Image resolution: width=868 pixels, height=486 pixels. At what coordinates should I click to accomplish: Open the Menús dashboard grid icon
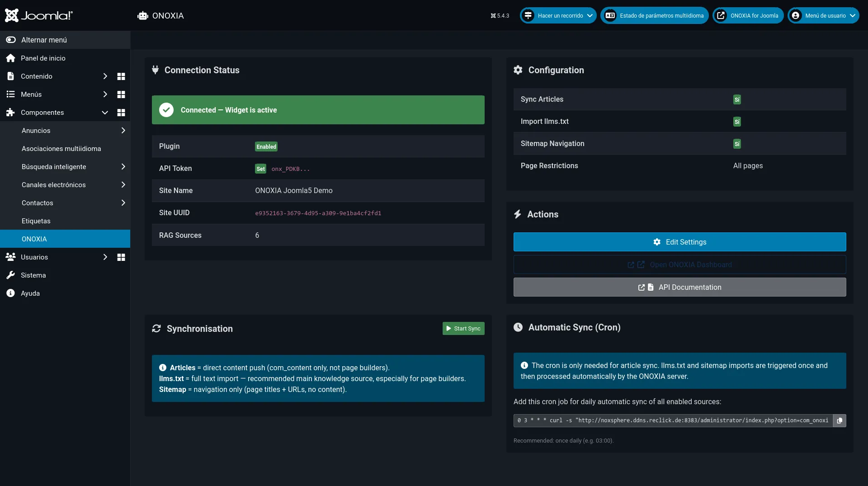(121, 94)
